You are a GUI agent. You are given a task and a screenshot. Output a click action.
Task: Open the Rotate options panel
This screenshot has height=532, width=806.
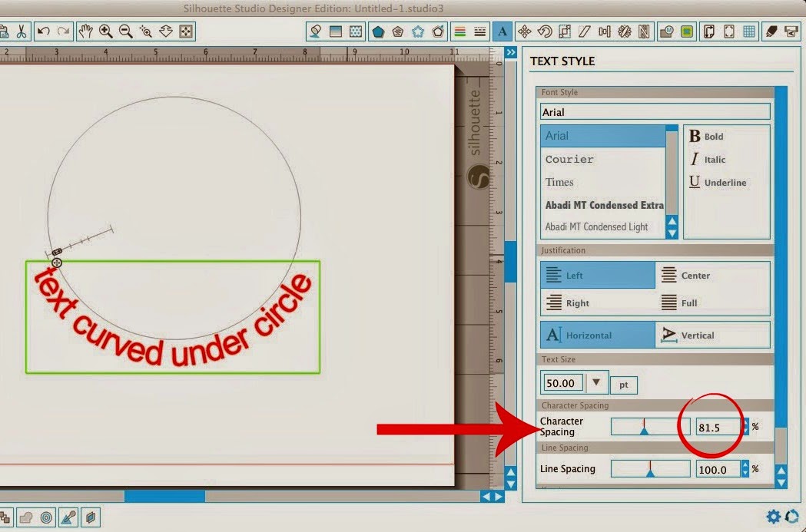pyautogui.click(x=545, y=31)
